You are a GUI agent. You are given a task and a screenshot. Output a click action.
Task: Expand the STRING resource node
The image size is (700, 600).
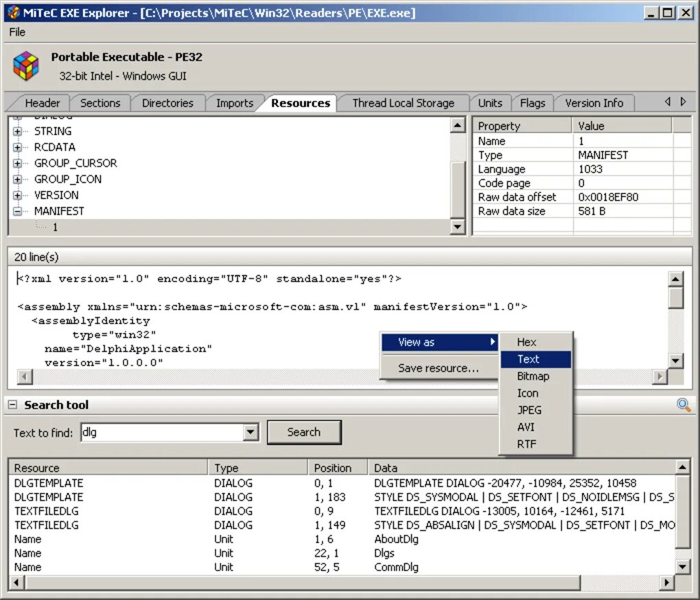pos(17,131)
